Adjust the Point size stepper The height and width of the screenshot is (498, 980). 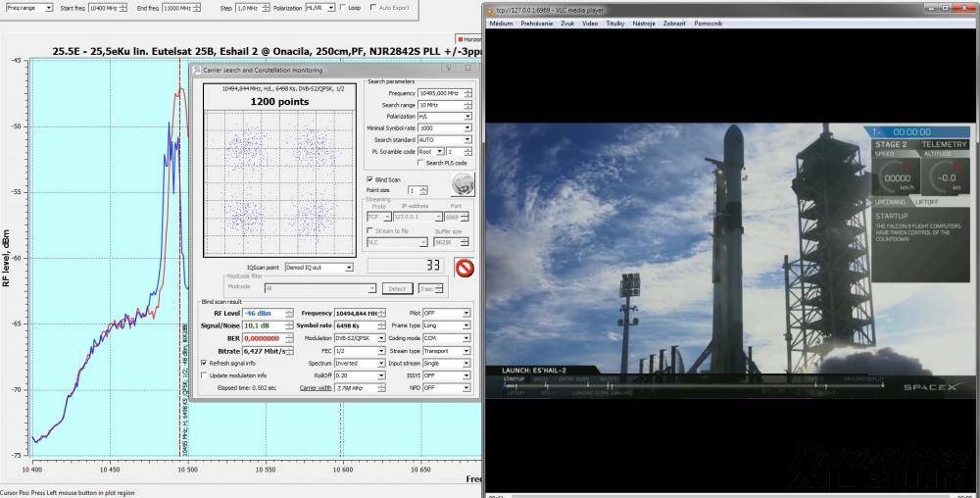click(x=423, y=190)
